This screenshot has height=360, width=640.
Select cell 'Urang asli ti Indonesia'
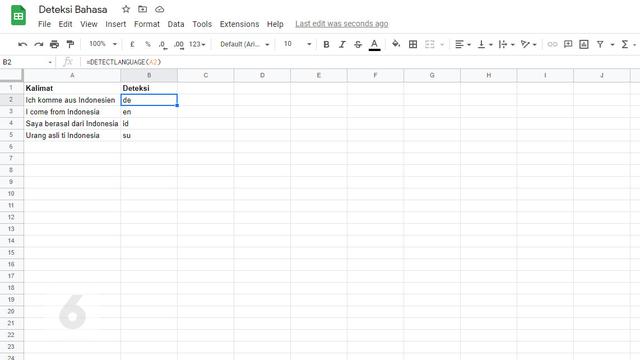pos(72,135)
